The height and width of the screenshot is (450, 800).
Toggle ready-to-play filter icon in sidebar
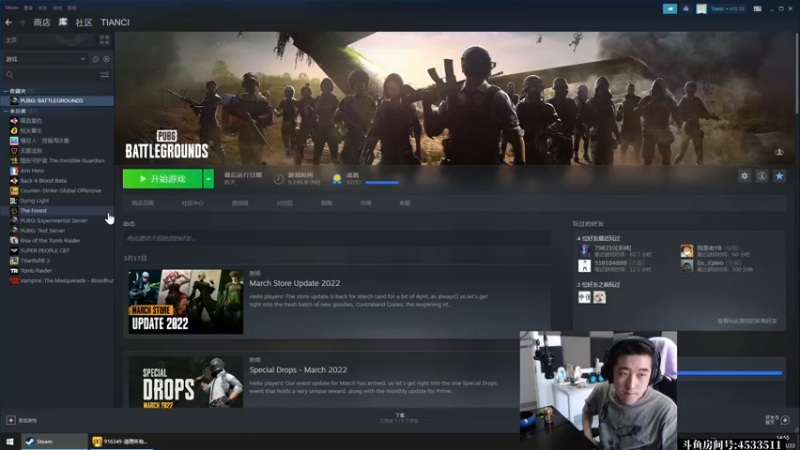tap(106, 59)
